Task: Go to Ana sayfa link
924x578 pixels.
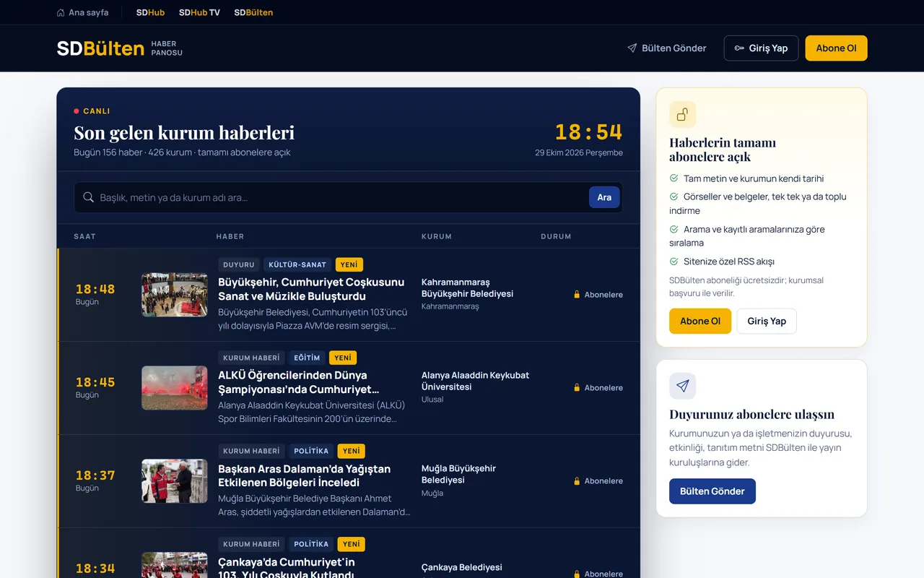Action: tap(82, 12)
